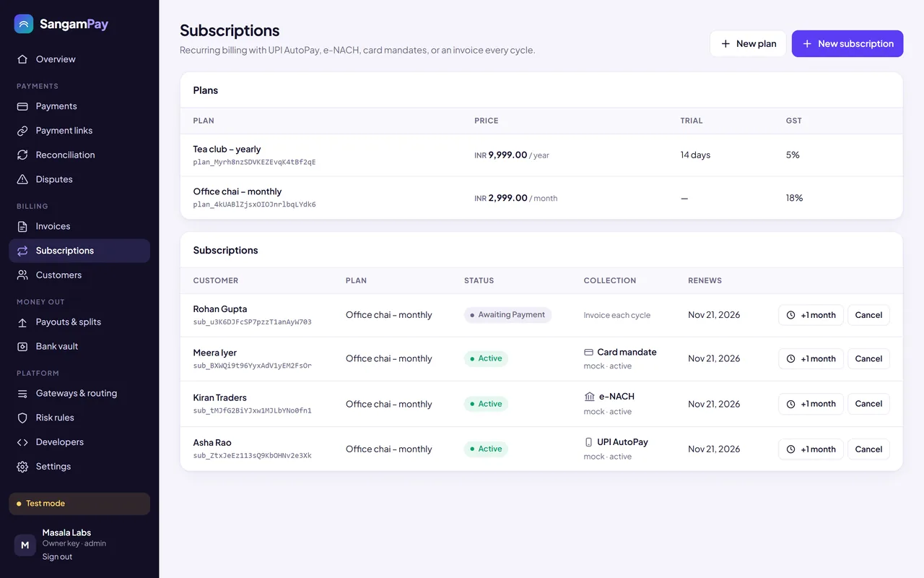
Task: Click clock icon in Kiran Traders' row
Action: coord(791,404)
